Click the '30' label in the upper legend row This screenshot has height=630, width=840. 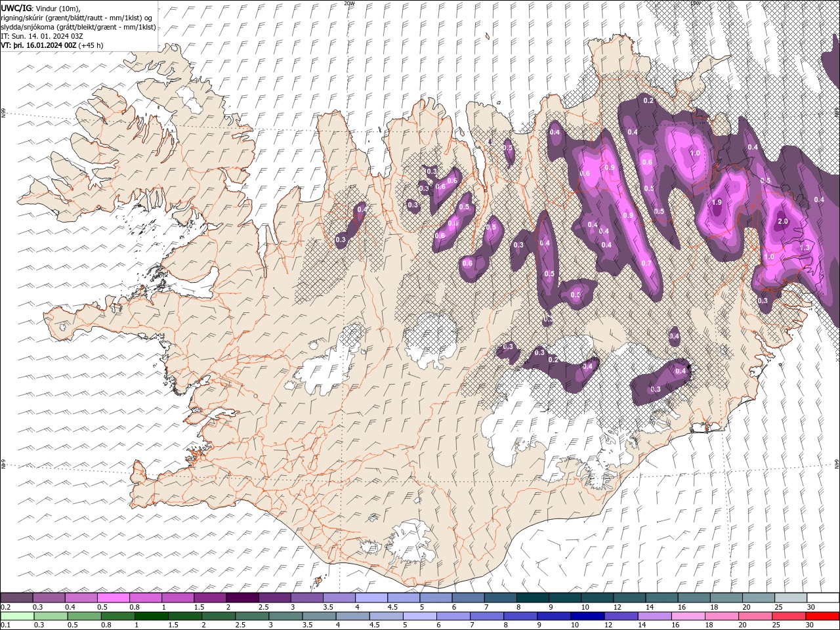[x=810, y=607]
